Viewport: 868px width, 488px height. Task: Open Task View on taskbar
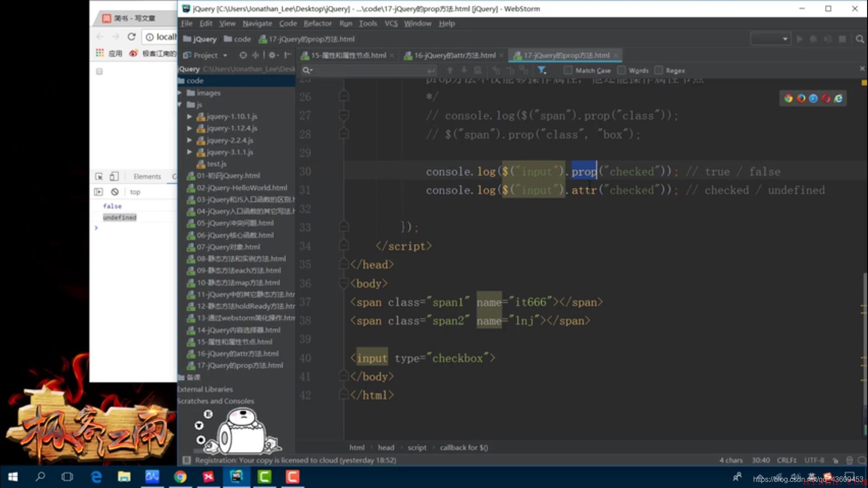coord(67,477)
